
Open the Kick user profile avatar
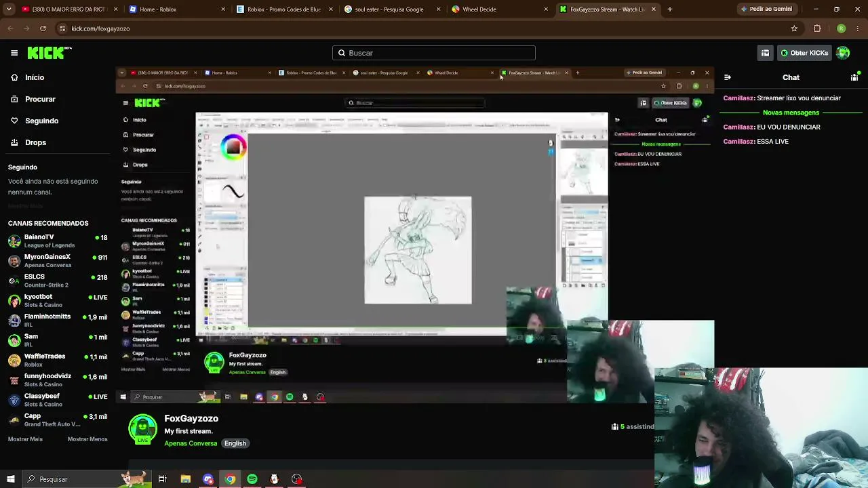(843, 53)
